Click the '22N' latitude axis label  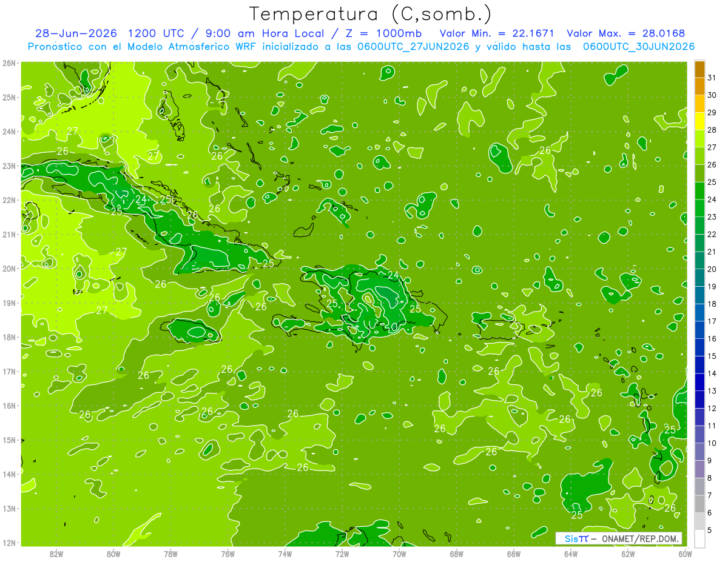tap(9, 200)
